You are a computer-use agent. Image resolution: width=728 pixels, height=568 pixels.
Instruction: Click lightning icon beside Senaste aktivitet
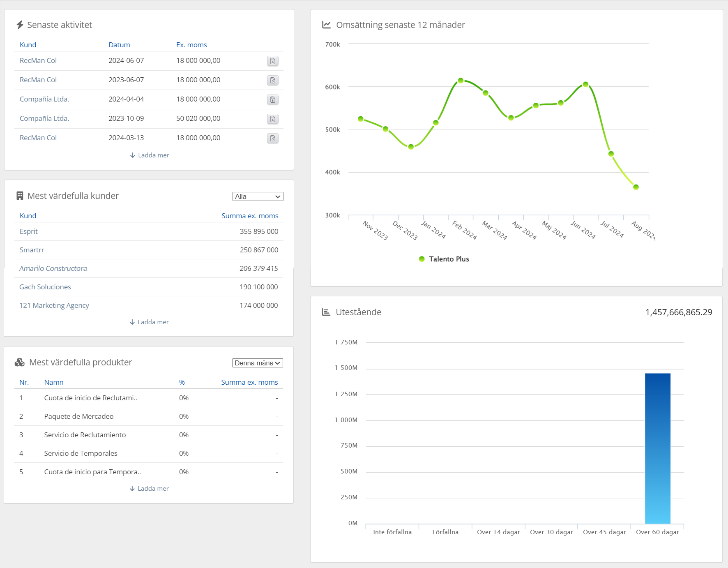[20, 25]
